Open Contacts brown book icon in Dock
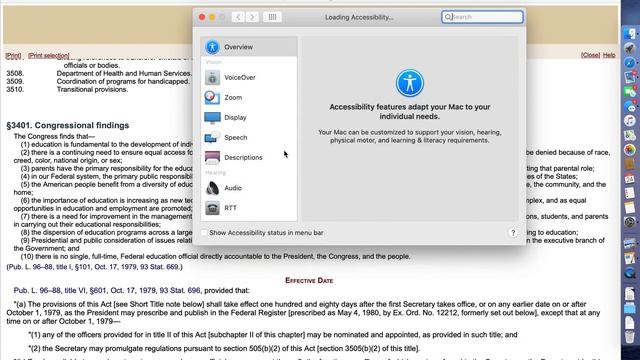 click(630, 164)
